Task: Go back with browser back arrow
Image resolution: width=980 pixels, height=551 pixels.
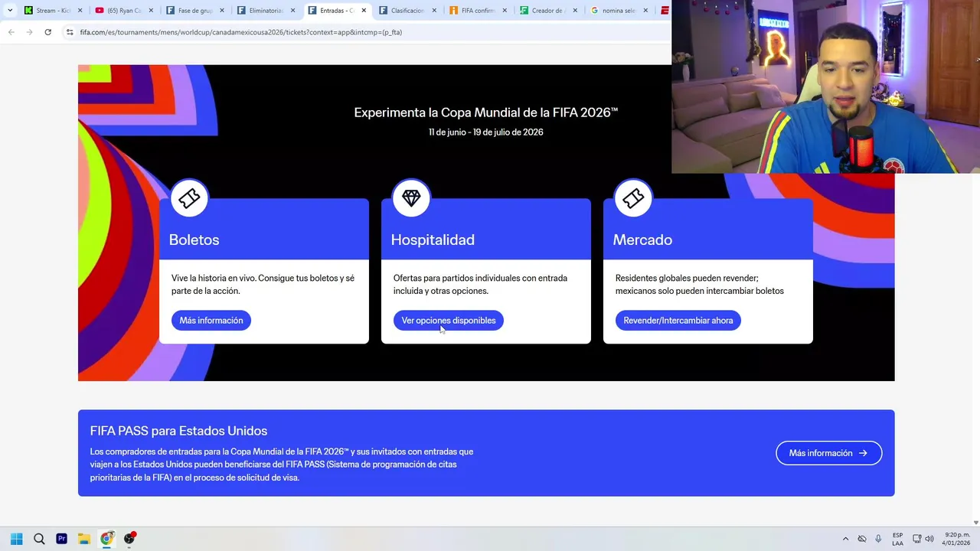Action: (x=11, y=32)
